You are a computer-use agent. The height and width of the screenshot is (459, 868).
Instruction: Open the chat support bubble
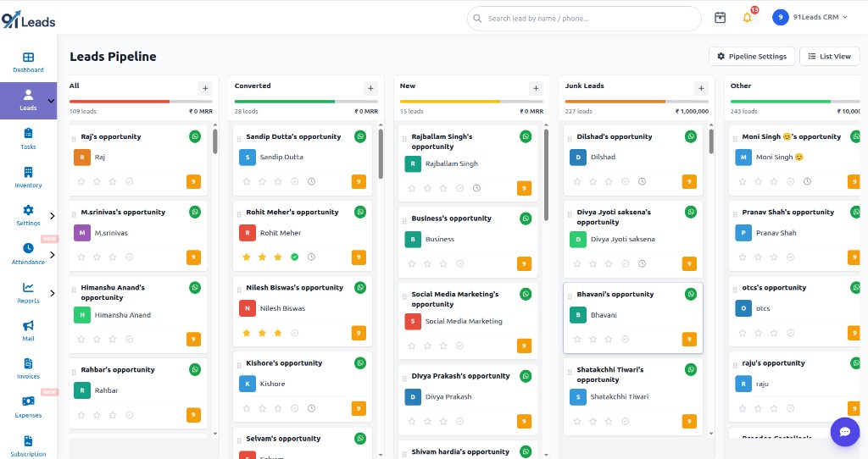point(845,432)
